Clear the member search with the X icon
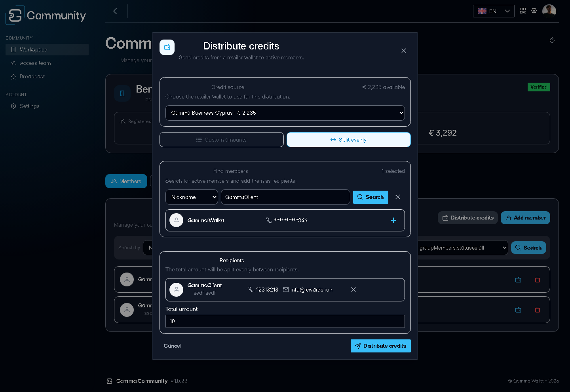The image size is (570, 392). tap(398, 197)
